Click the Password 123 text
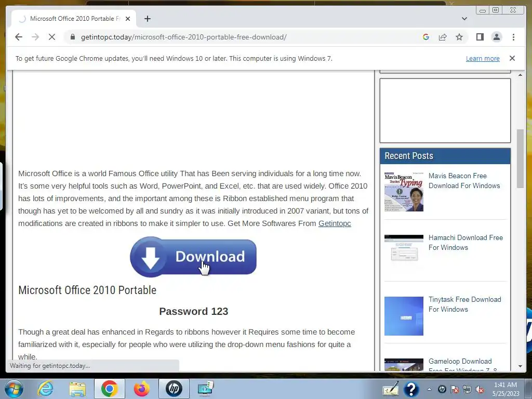 [193, 311]
